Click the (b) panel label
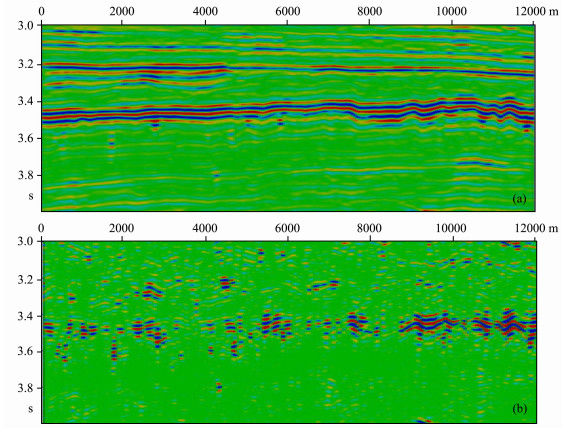This screenshot has width=570, height=436. 519,409
